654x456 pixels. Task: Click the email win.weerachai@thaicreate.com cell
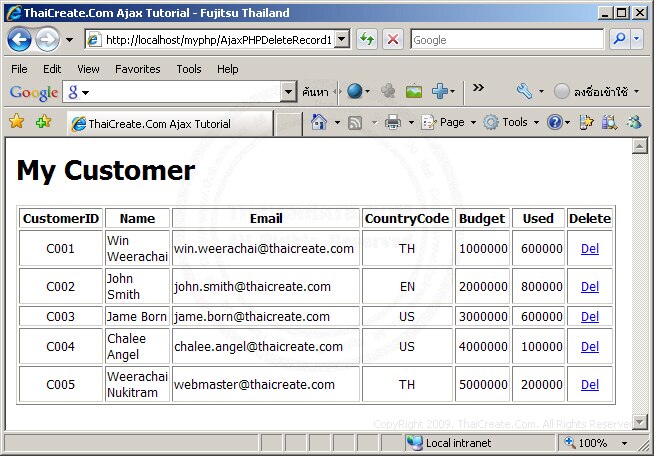click(x=266, y=249)
